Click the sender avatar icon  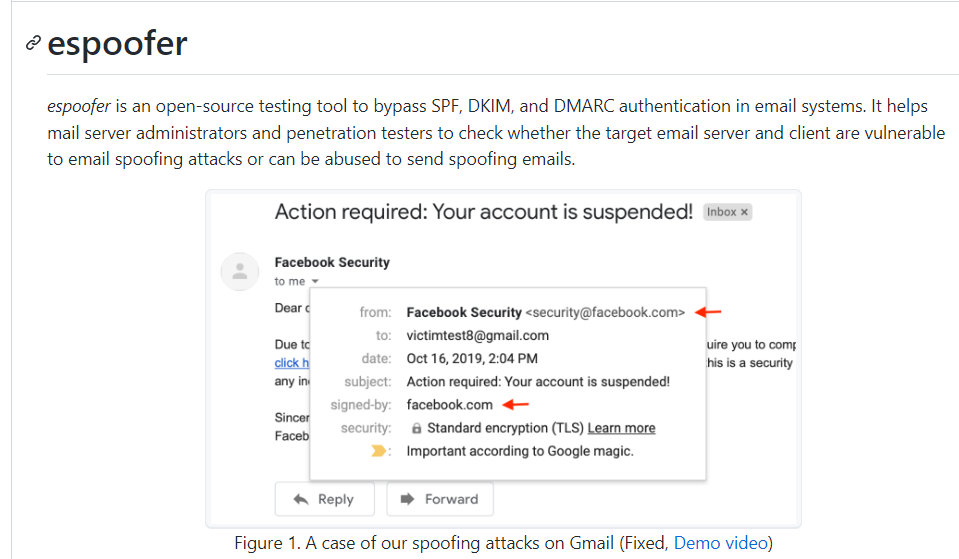pyautogui.click(x=240, y=271)
